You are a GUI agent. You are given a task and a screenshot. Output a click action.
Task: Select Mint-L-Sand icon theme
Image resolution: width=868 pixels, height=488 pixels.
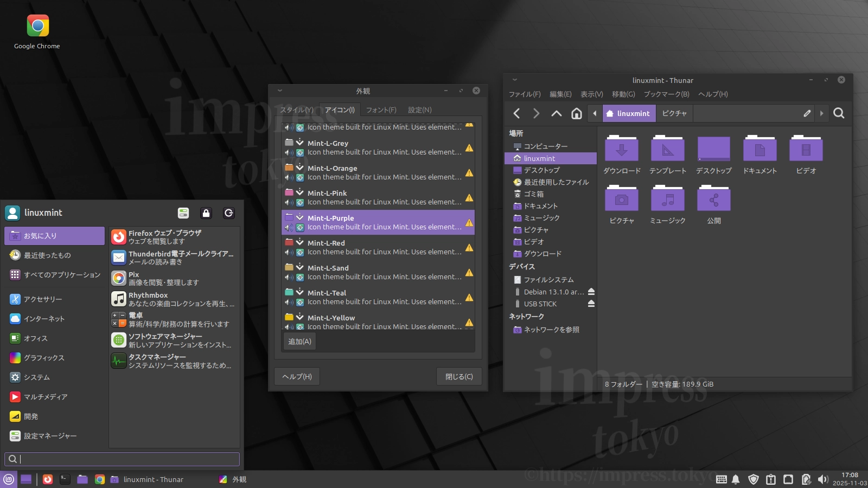(378, 272)
